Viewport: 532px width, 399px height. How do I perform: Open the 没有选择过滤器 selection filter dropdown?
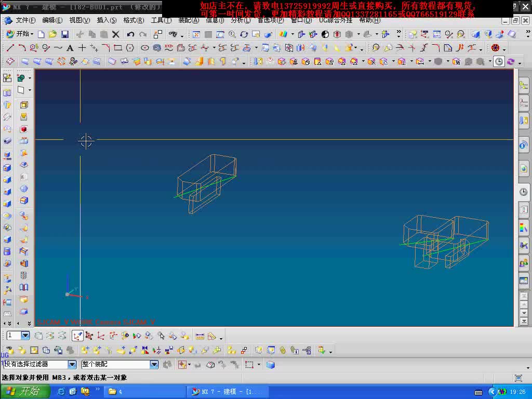(72, 364)
